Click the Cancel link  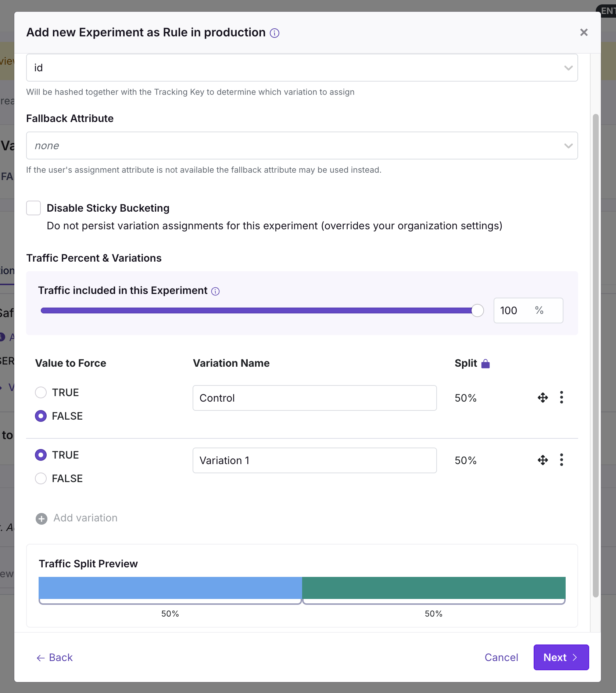501,657
